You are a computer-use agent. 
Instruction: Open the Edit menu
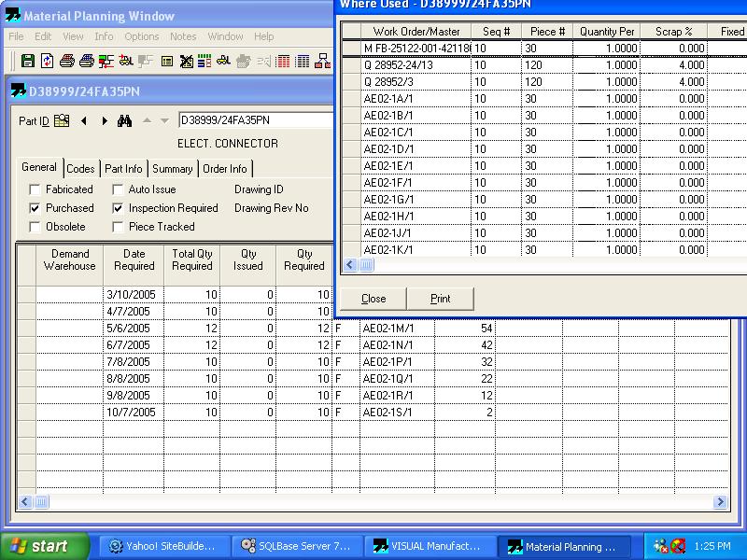[x=43, y=36]
